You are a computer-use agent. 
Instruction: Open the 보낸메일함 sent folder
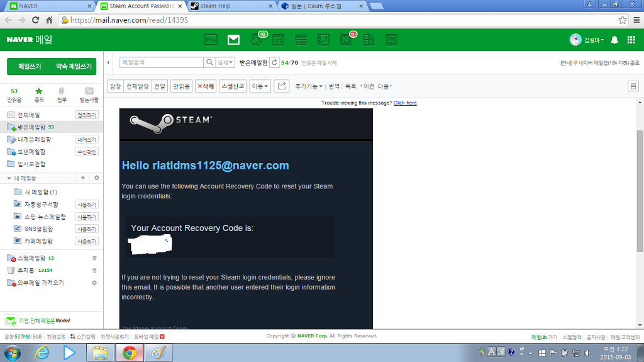pyautogui.click(x=31, y=152)
